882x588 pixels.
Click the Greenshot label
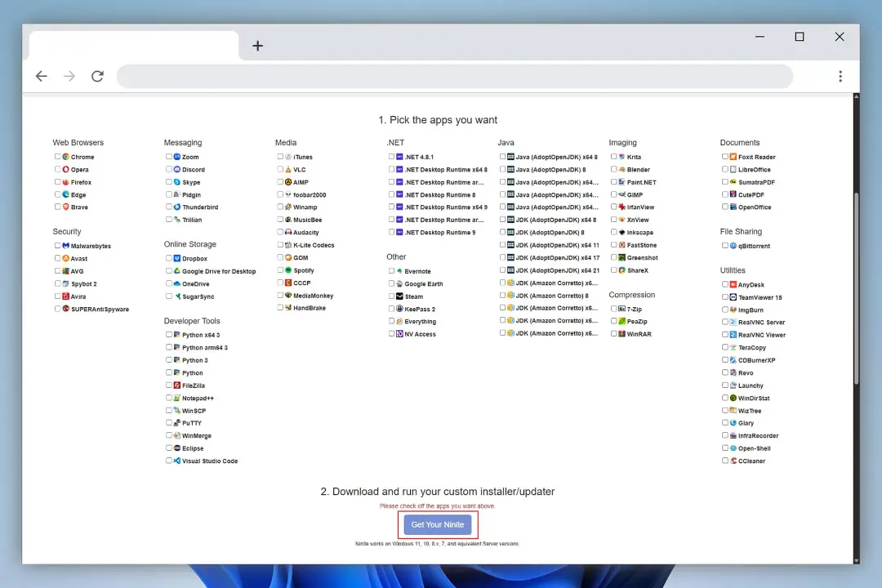pos(643,258)
